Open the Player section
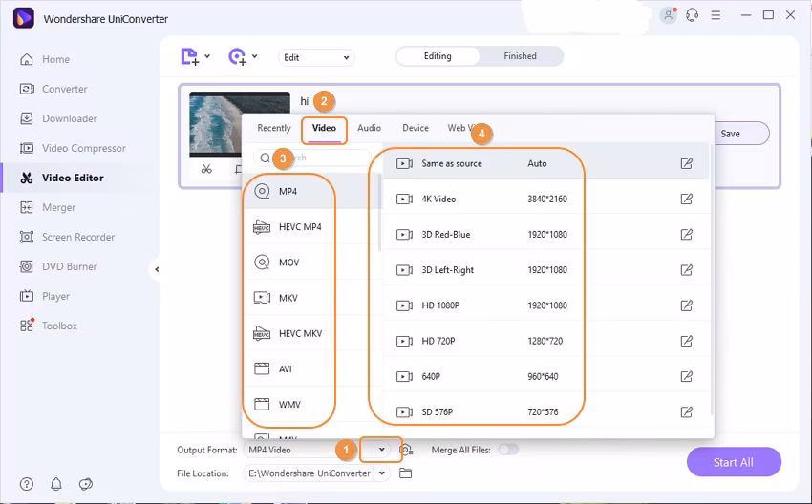This screenshot has height=504, width=812. (44, 296)
